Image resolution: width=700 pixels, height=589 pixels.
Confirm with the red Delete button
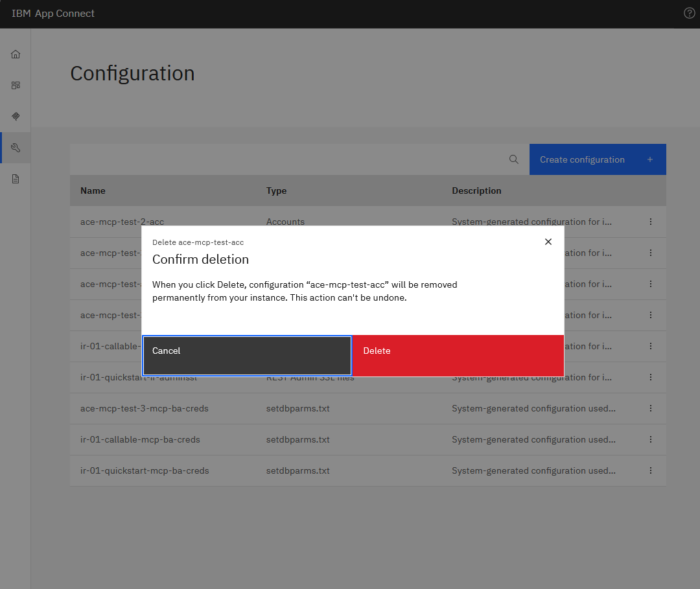[458, 356]
